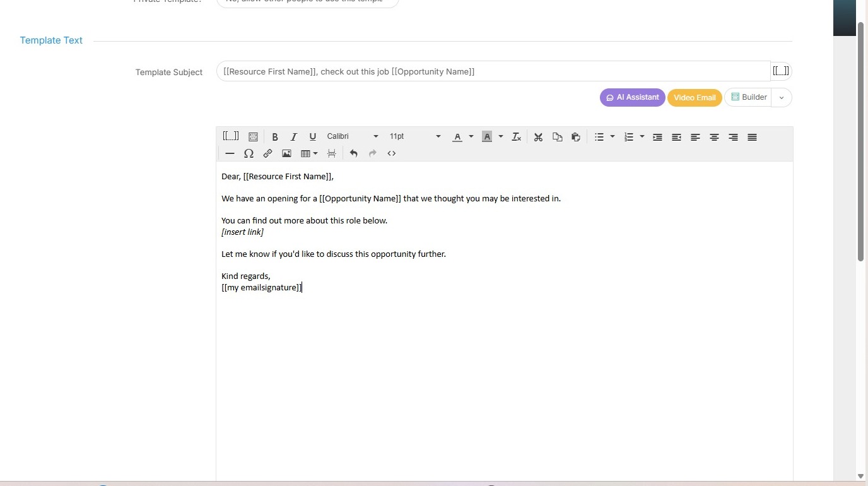Insert an image

(x=286, y=153)
